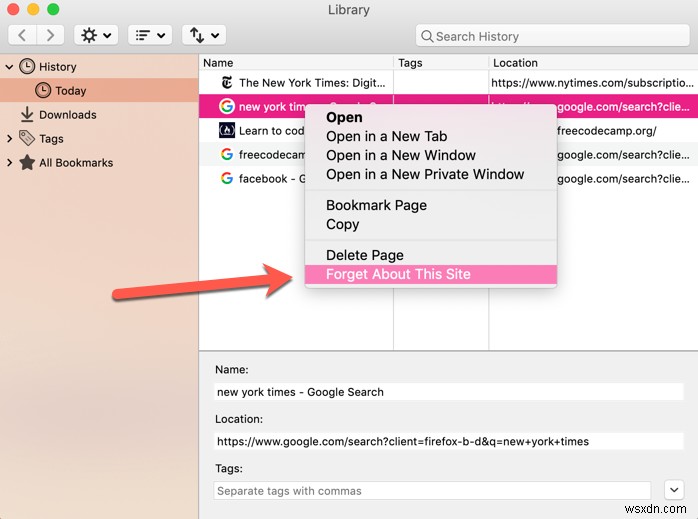Click the Google icon beside facebook
This screenshot has height=519, width=698.
(x=227, y=178)
